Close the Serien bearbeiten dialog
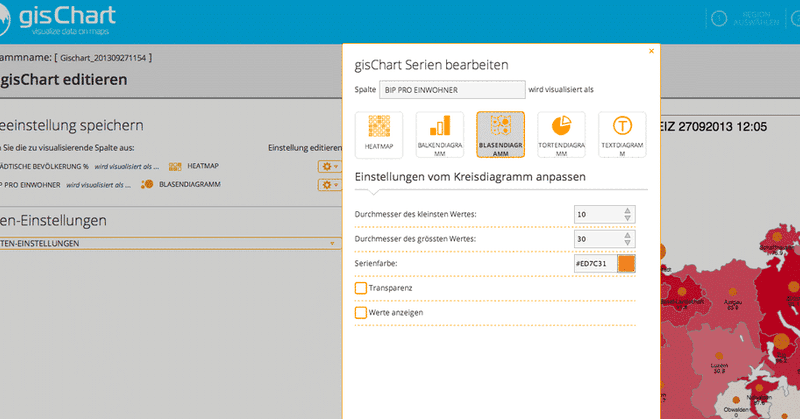 (x=651, y=51)
